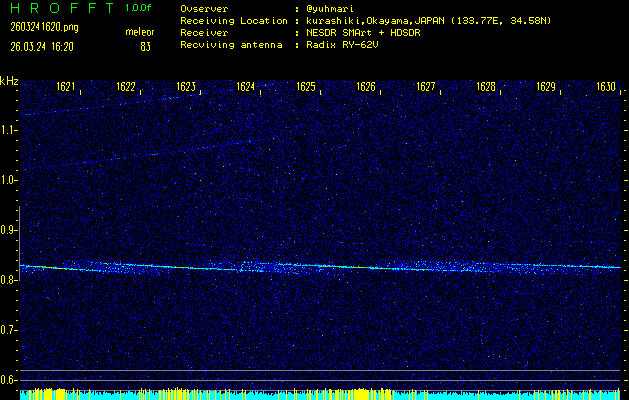This screenshot has height=400, width=629.
Task: Click the meteor label
Action: coord(140,32)
